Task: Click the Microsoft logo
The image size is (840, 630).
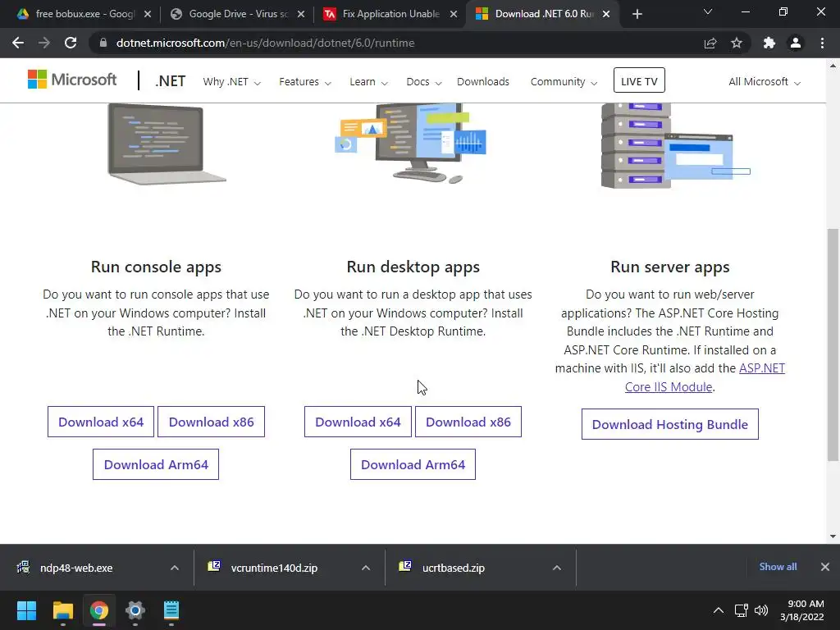Action: [x=72, y=80]
